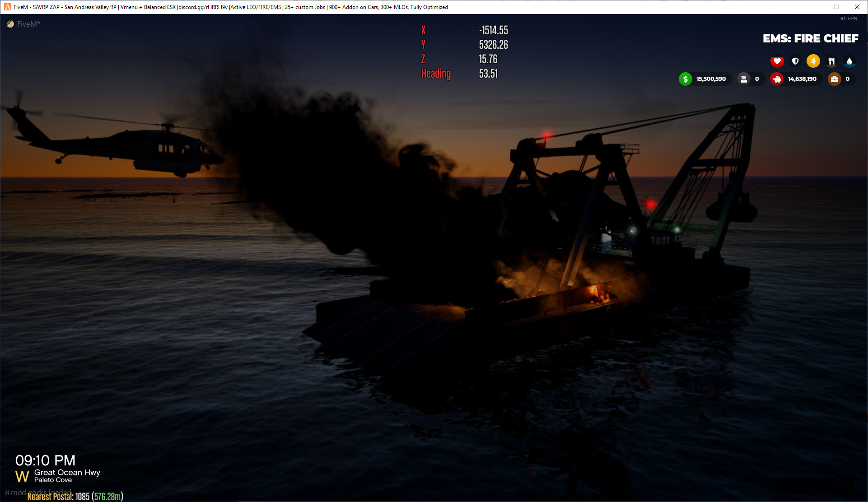Click the FiveM logo in title bar
868x502 pixels.
(x=7, y=7)
